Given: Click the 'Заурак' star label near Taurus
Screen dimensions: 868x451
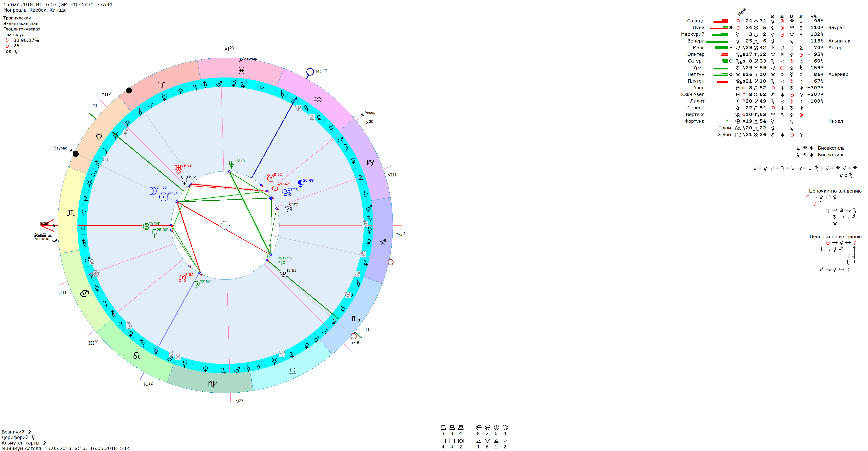Looking at the screenshot, I should coord(60,148).
